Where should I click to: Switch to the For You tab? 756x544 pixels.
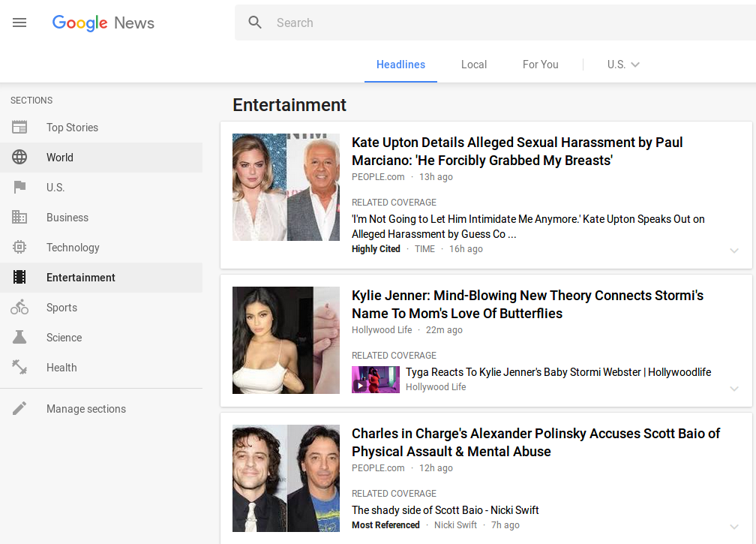click(x=541, y=65)
